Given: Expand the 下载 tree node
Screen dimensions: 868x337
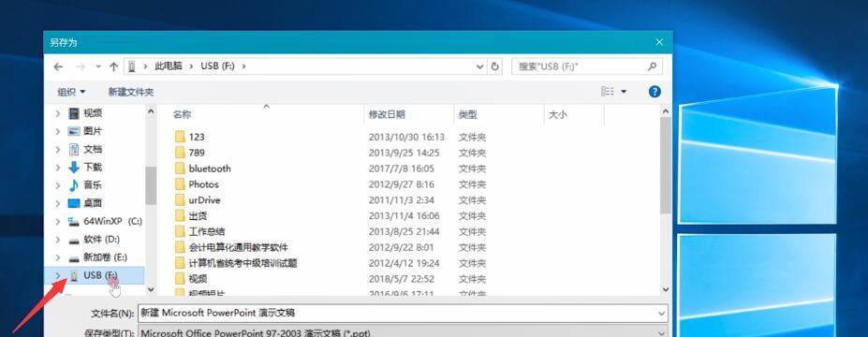Looking at the screenshot, I should pos(57,168).
